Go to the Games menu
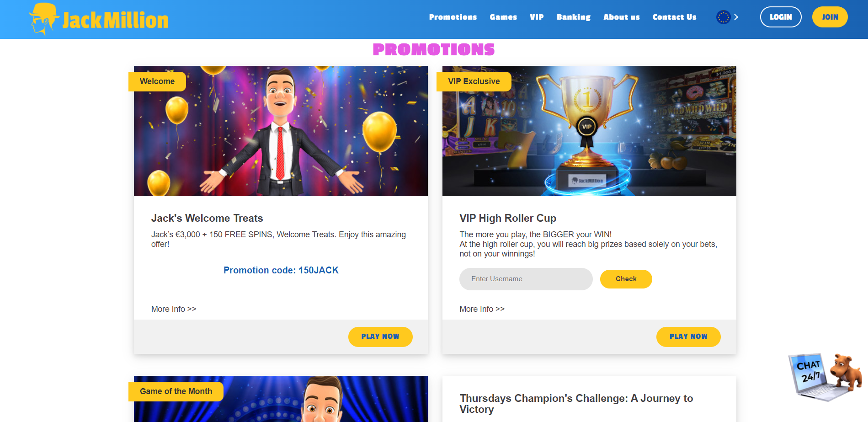 503,17
